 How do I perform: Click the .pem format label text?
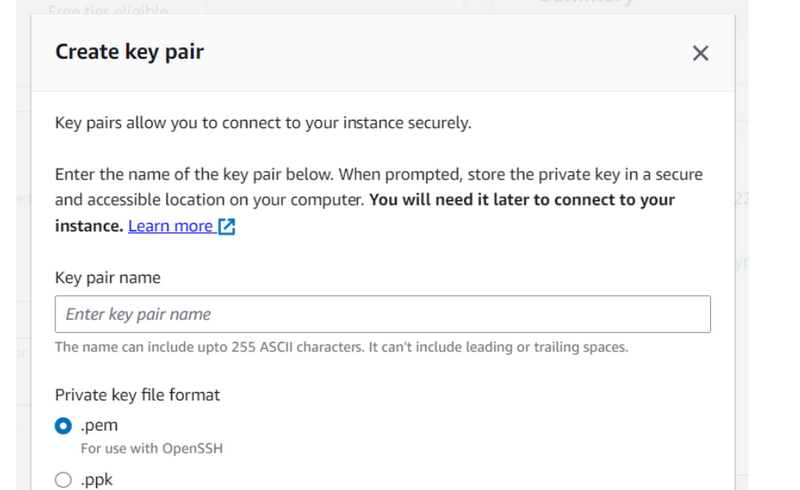coord(99,425)
